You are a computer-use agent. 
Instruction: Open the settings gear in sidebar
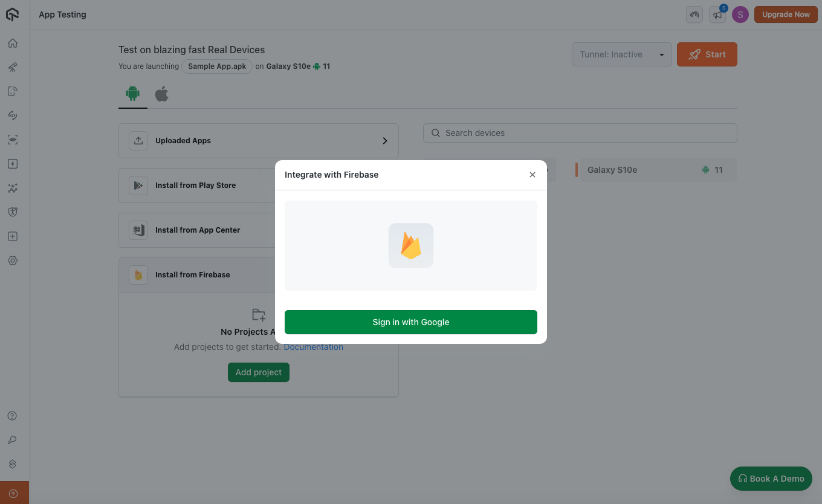click(x=13, y=260)
